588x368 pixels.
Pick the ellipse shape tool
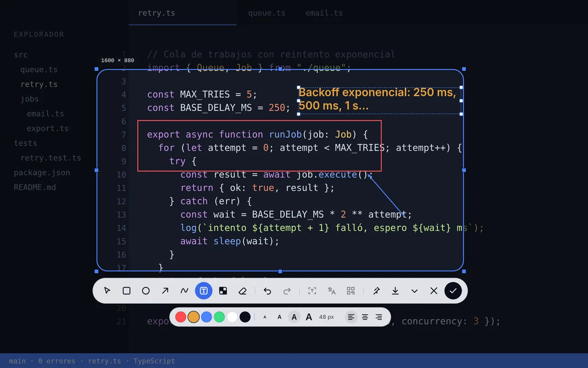tap(146, 291)
